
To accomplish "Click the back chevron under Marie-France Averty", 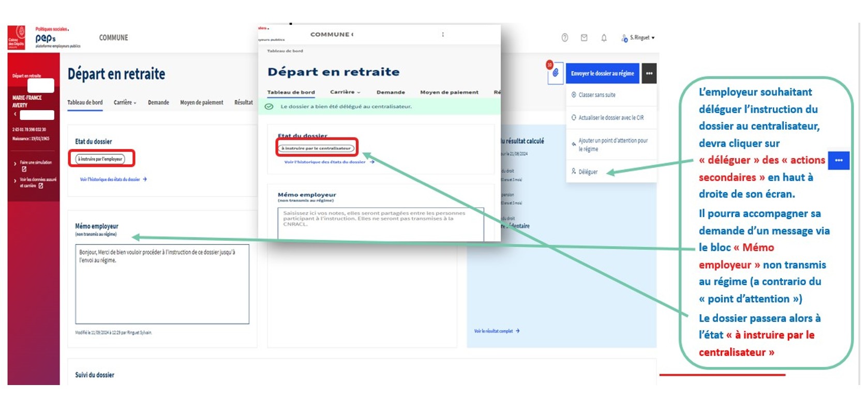I will 15,114.
